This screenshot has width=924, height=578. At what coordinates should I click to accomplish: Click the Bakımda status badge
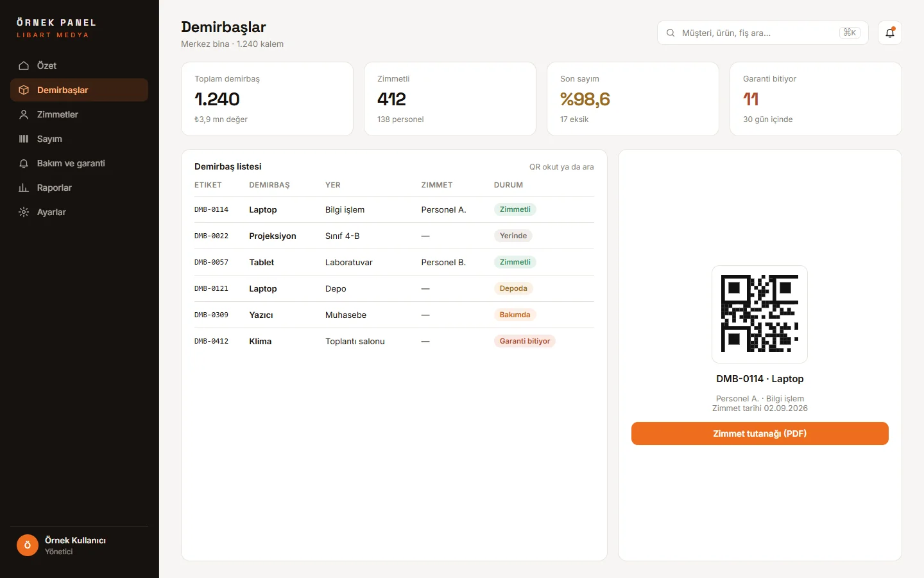515,315
